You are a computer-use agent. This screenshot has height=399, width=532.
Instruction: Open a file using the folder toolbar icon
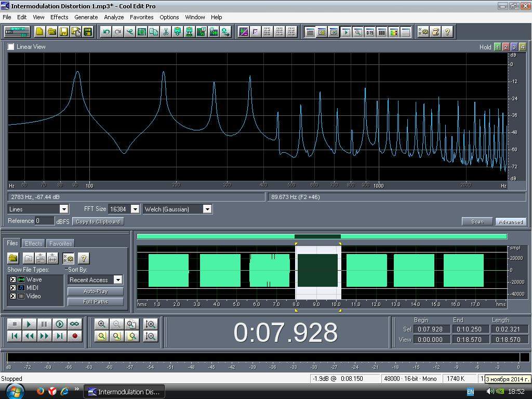(x=52, y=32)
